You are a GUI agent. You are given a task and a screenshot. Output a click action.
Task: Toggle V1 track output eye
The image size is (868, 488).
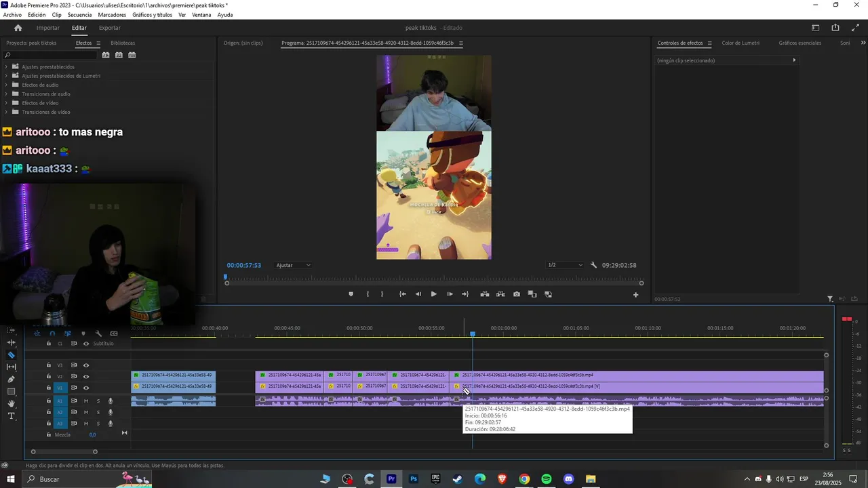86,388
